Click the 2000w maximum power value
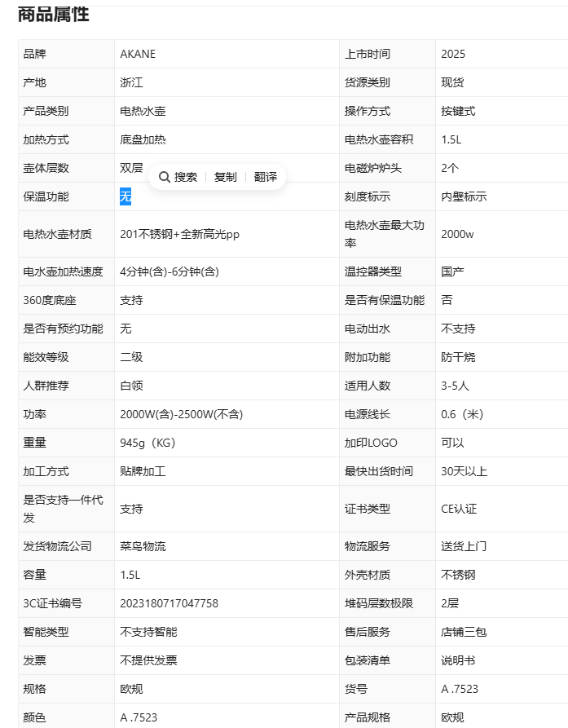The width and height of the screenshot is (568, 728). pos(457,234)
